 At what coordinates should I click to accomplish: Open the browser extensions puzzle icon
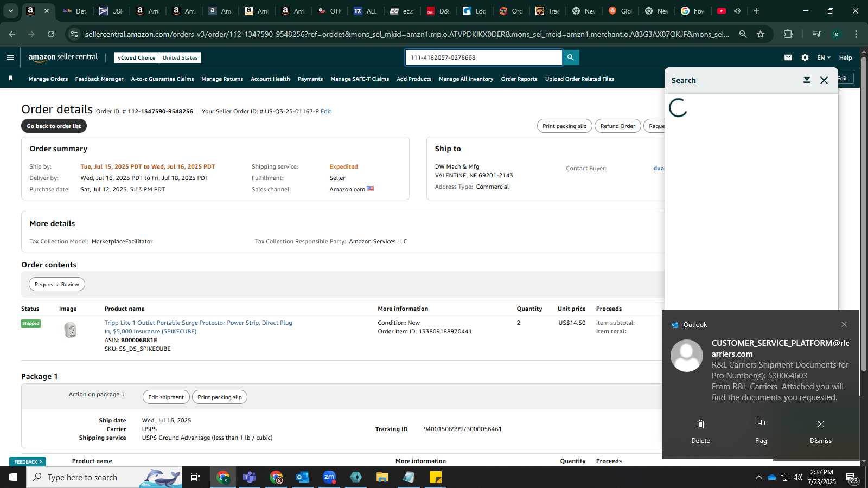(788, 34)
